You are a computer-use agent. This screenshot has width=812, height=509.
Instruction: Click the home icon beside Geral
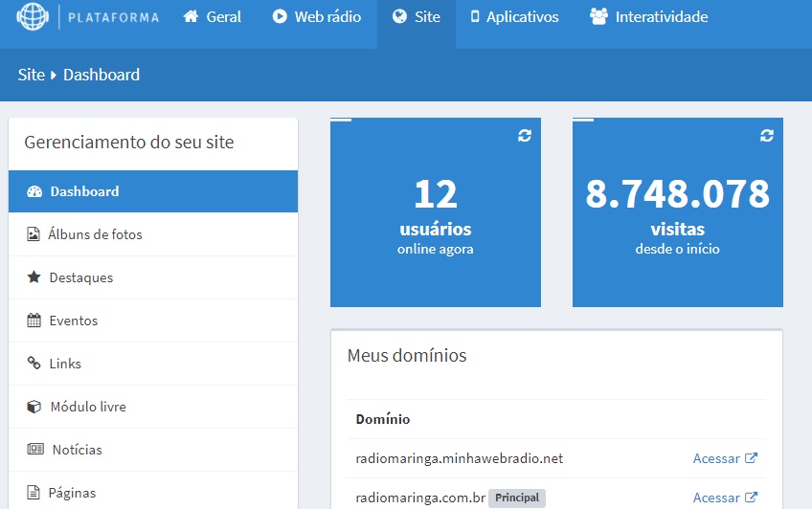click(x=192, y=16)
